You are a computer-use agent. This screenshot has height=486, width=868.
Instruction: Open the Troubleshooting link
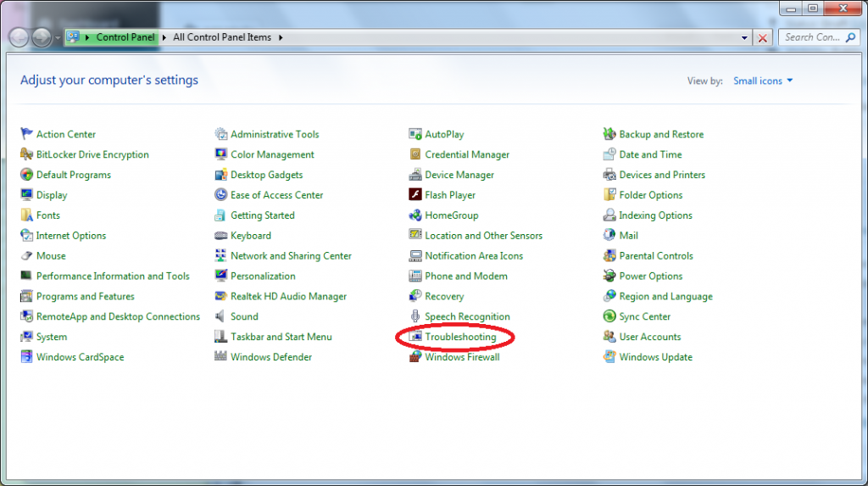(x=460, y=337)
